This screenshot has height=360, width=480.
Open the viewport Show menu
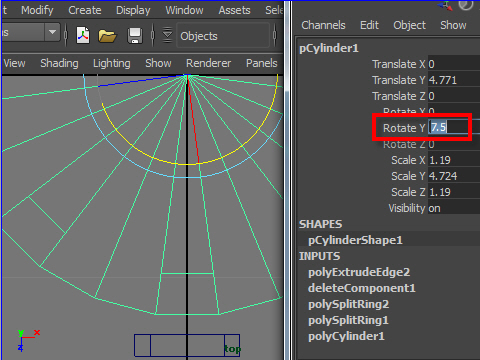[158, 63]
